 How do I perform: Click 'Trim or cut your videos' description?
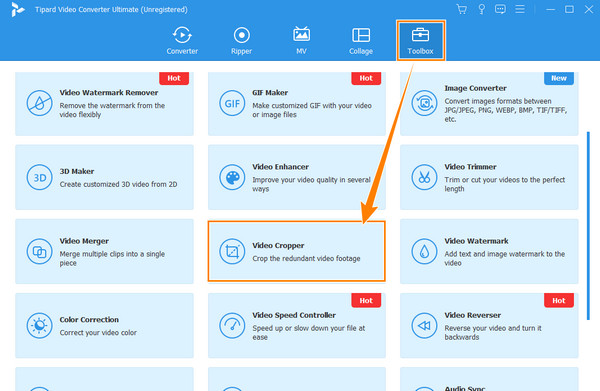(x=504, y=184)
